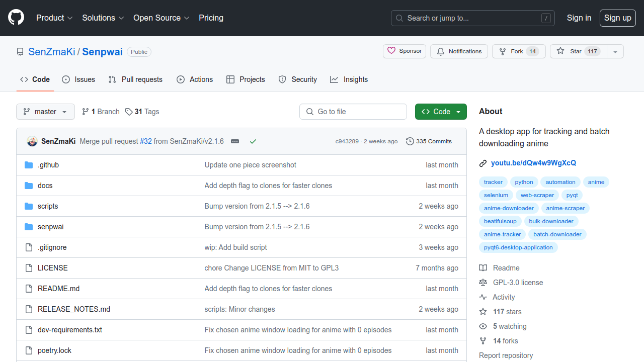
Task: Open pull request #32 link
Action: [146, 141]
